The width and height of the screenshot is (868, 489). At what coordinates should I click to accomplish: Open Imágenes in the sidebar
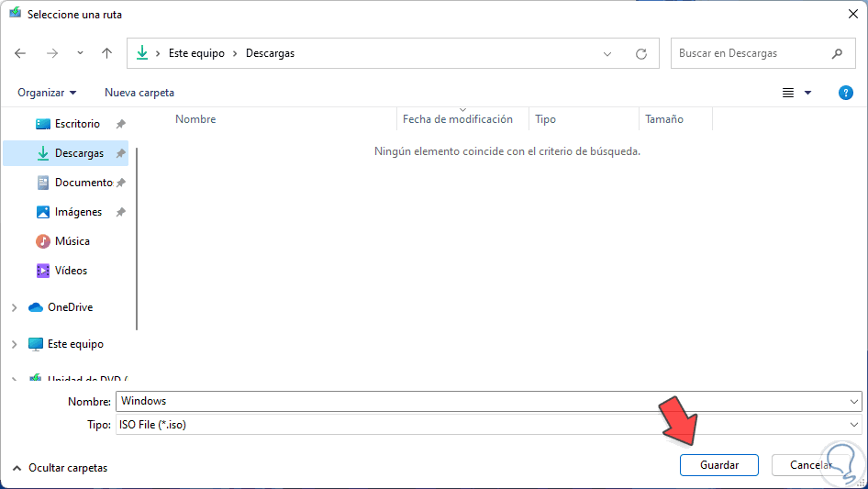point(69,212)
